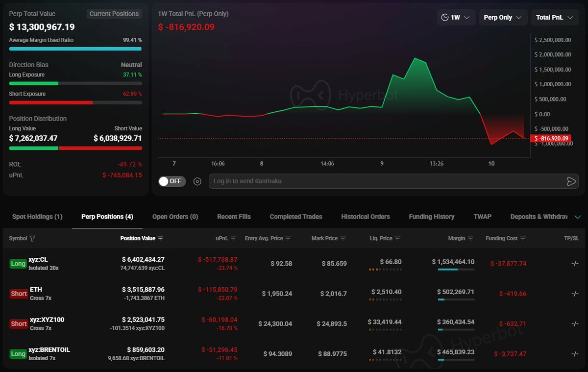Click the uPnL sort icon
The height and width of the screenshot is (372, 588).
[233, 239]
